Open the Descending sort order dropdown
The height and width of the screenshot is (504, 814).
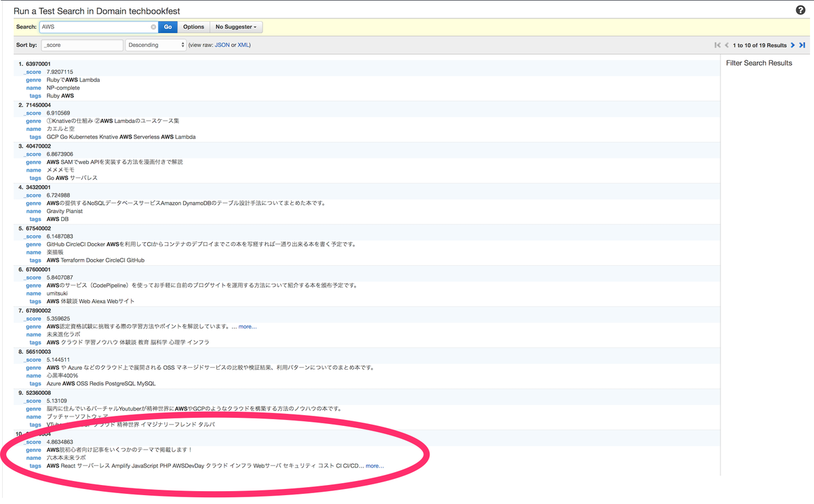155,45
